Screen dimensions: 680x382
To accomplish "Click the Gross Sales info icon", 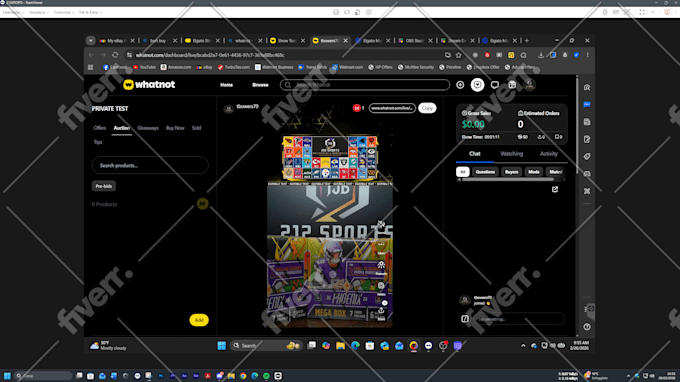I will [464, 113].
